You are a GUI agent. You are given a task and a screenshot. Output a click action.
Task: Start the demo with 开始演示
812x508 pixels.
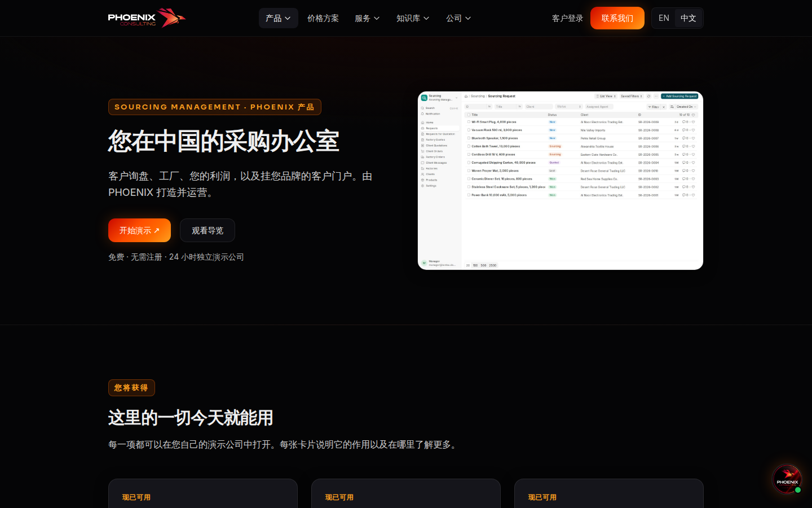point(139,230)
